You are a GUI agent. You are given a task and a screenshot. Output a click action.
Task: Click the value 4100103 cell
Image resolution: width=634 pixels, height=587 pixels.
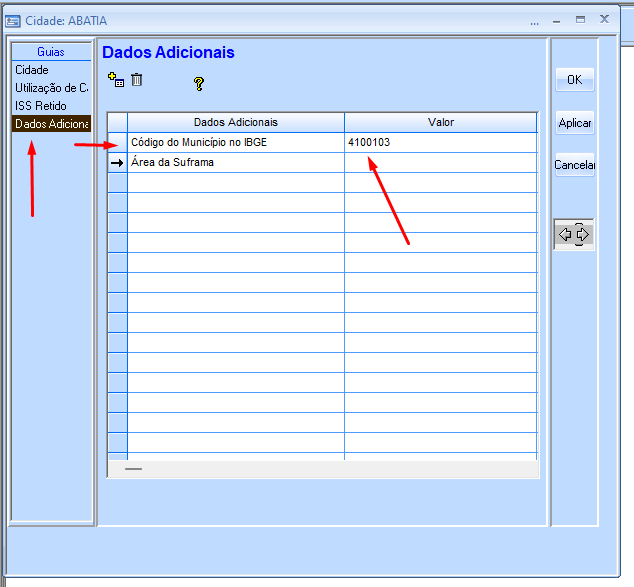click(441, 142)
